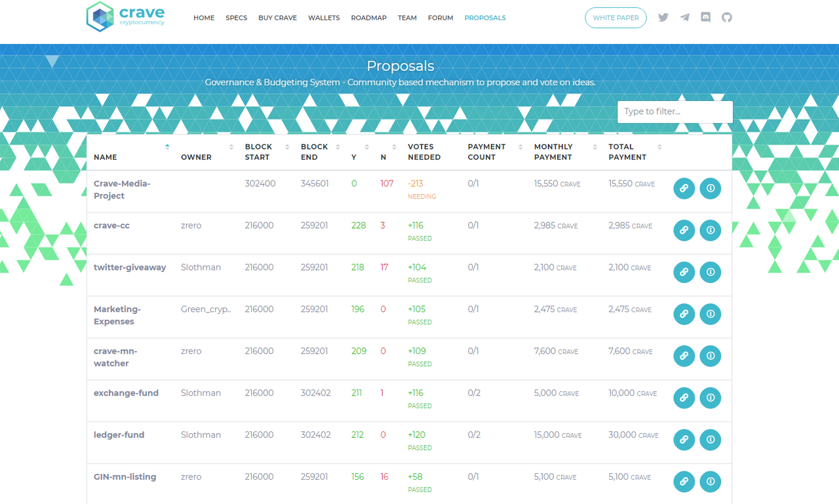Show info icon for twitter-giveaway row
This screenshot has width=839, height=504.
click(x=711, y=272)
